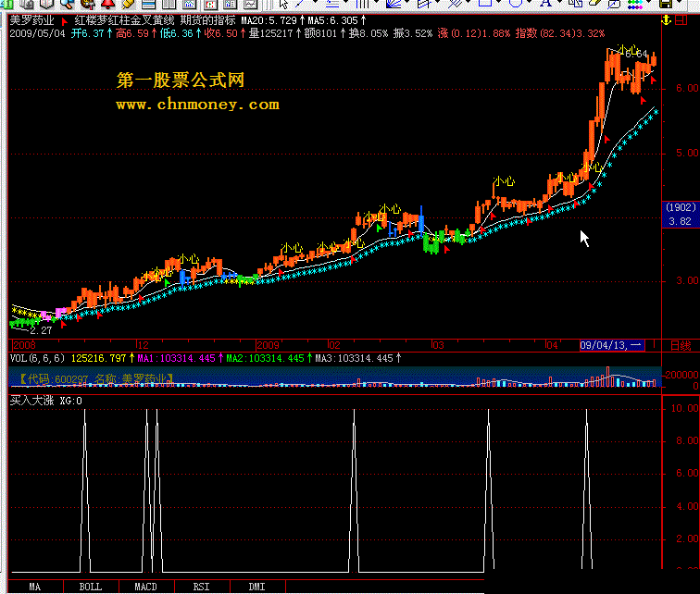The image size is (700, 594).
Task: Click the 3.82 cursor price box
Action: (680, 221)
